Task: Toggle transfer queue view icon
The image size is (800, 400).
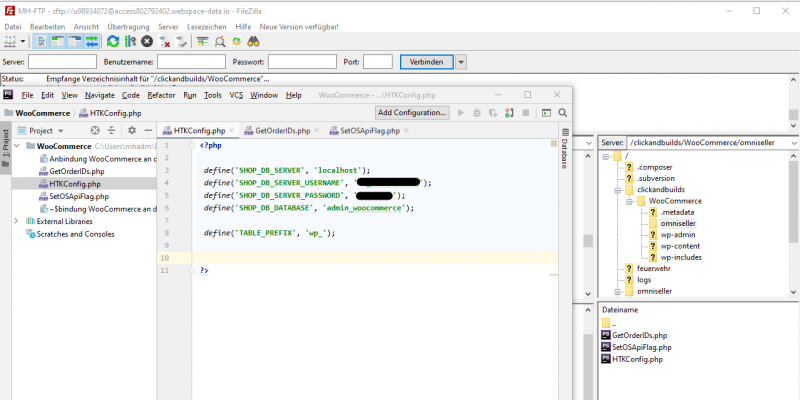Action: (92, 41)
